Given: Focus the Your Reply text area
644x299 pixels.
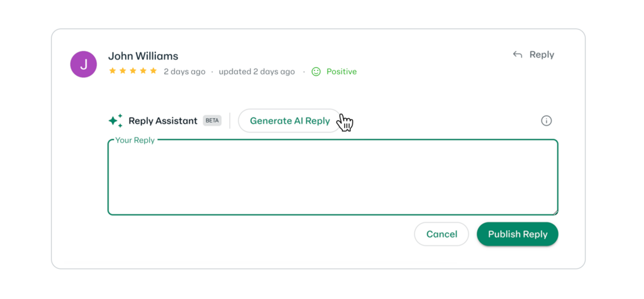Looking at the screenshot, I should [333, 177].
